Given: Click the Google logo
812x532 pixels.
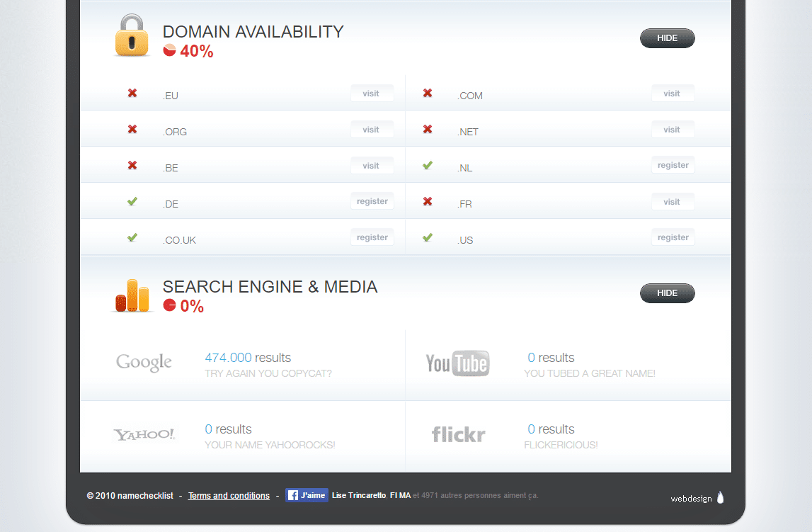Looking at the screenshot, I should (144, 363).
